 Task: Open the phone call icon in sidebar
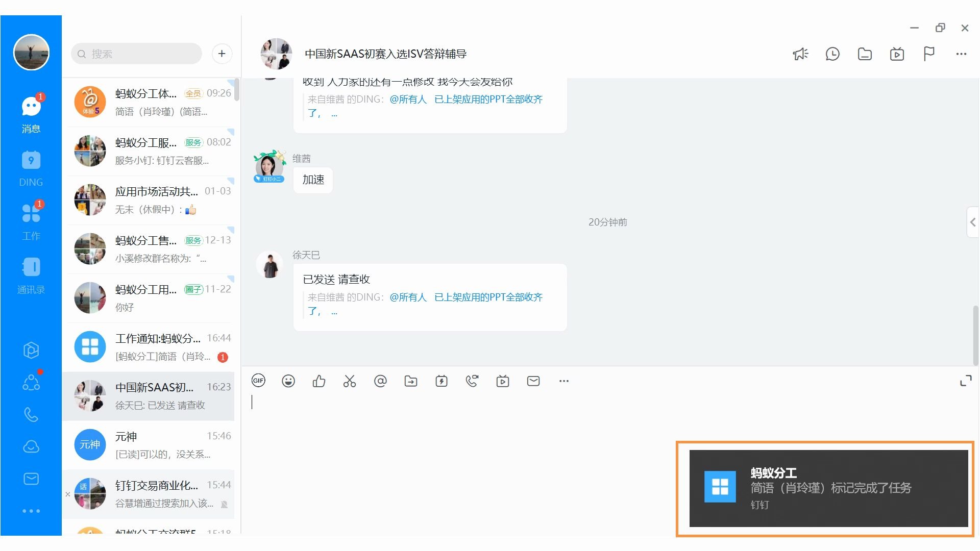click(x=31, y=415)
